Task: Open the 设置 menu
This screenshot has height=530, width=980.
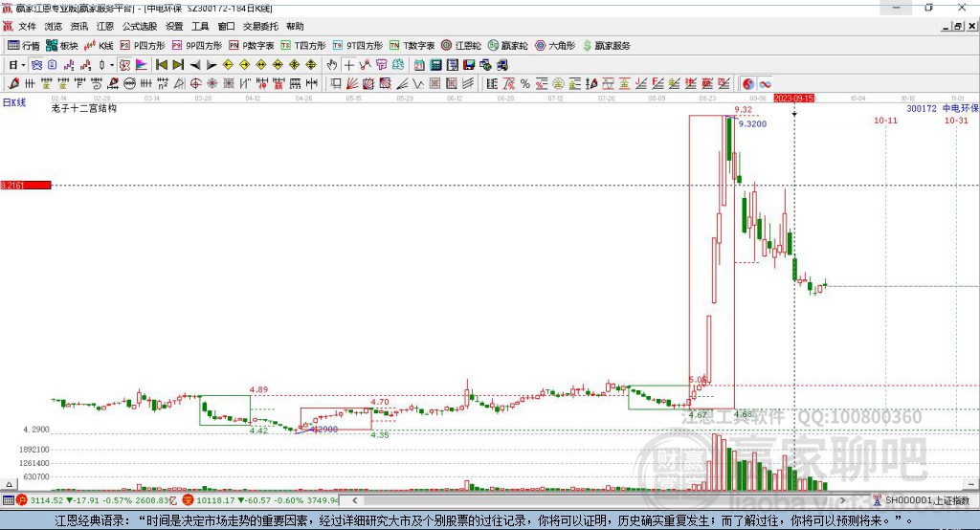Action: (174, 26)
